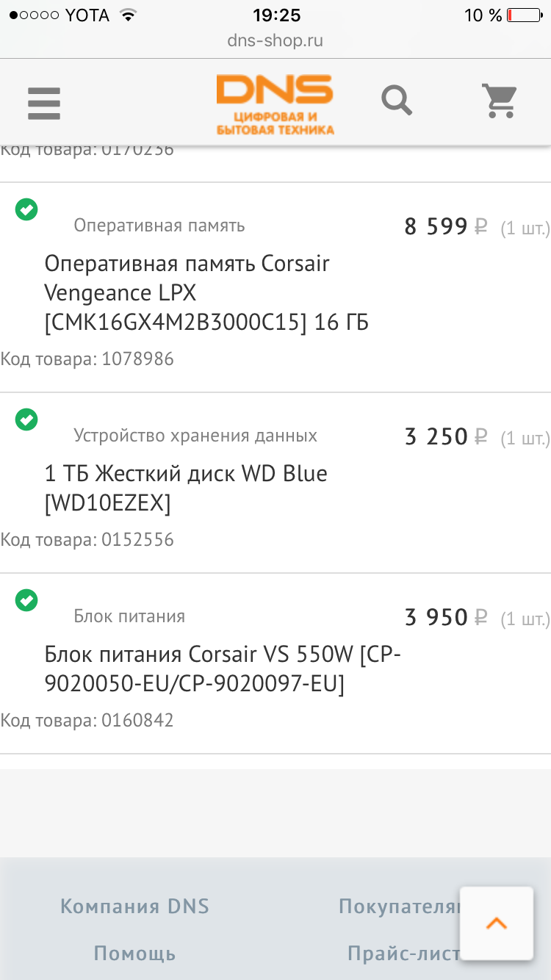Toggle green checkmark for Corsair VS 550W
551x980 pixels.
(26, 601)
